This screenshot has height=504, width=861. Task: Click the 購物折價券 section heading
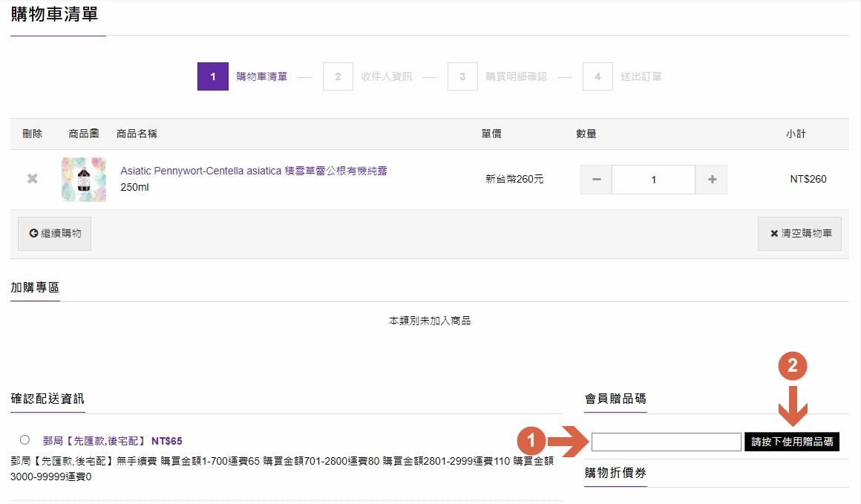pos(615,473)
